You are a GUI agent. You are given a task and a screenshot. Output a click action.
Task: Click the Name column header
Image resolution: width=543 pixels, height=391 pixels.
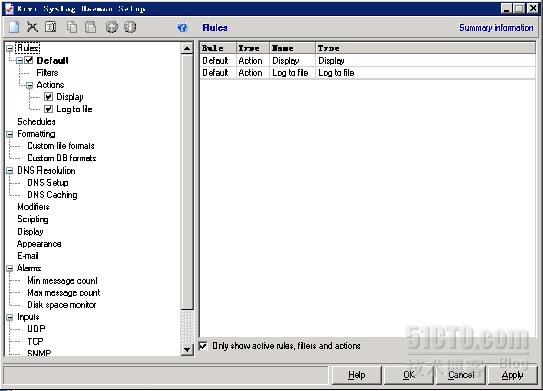[293, 48]
